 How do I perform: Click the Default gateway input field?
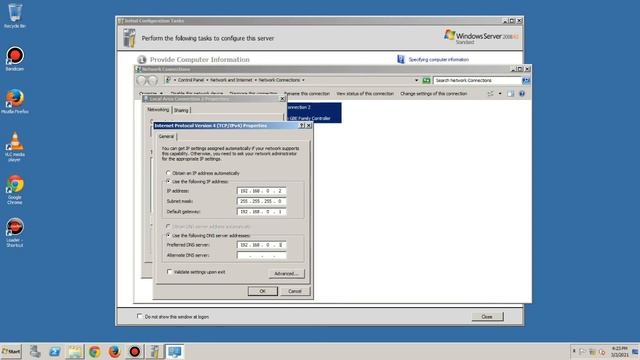coord(262,211)
